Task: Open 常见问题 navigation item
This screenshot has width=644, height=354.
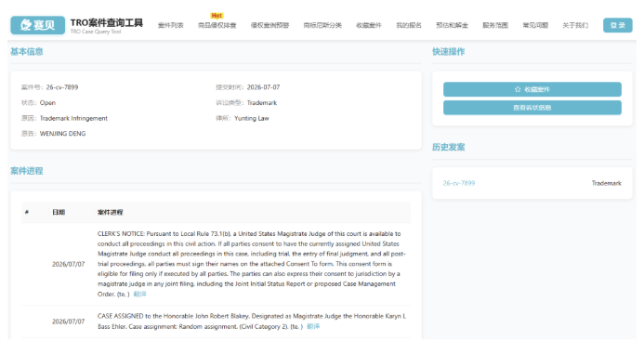Action: (535, 25)
